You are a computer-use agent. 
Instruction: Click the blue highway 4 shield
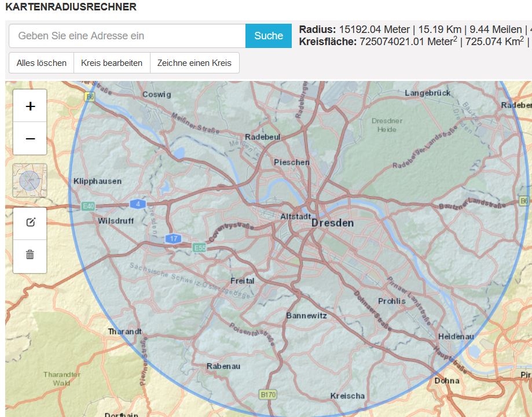[x=138, y=204]
